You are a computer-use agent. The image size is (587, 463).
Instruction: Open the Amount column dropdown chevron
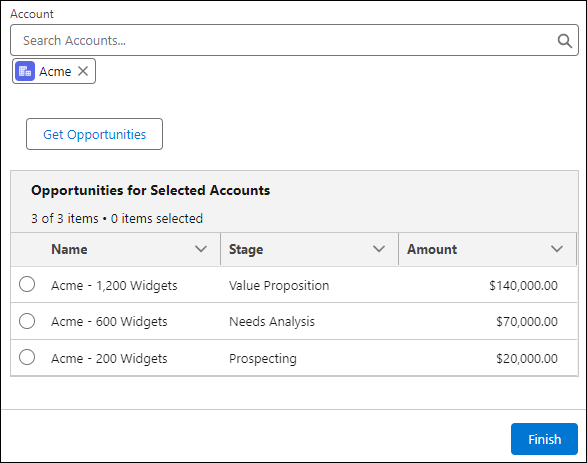[x=557, y=249]
